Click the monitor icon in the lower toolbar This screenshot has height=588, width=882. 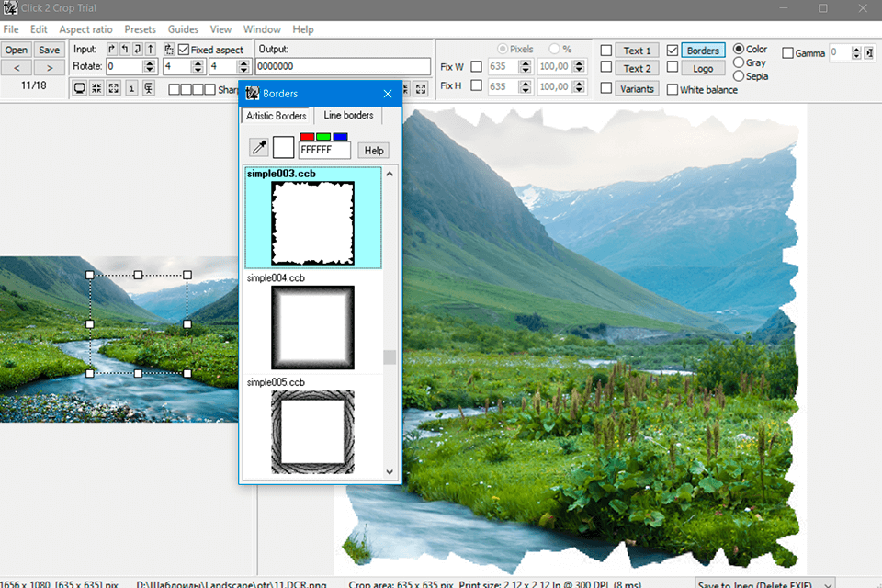coord(80,88)
